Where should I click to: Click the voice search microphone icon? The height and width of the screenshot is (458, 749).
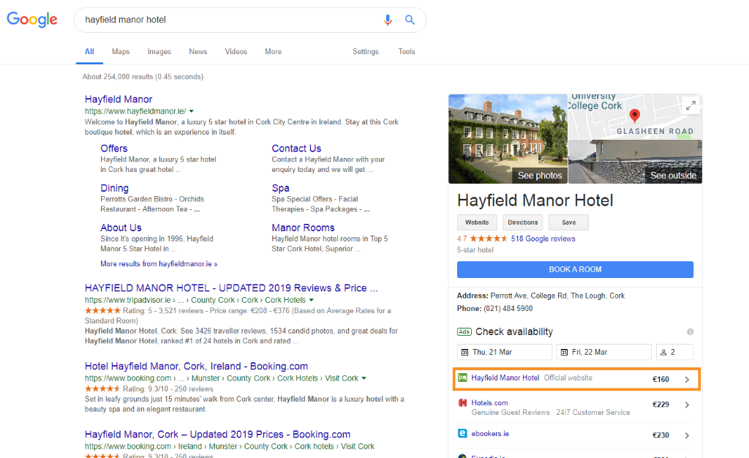tap(388, 20)
